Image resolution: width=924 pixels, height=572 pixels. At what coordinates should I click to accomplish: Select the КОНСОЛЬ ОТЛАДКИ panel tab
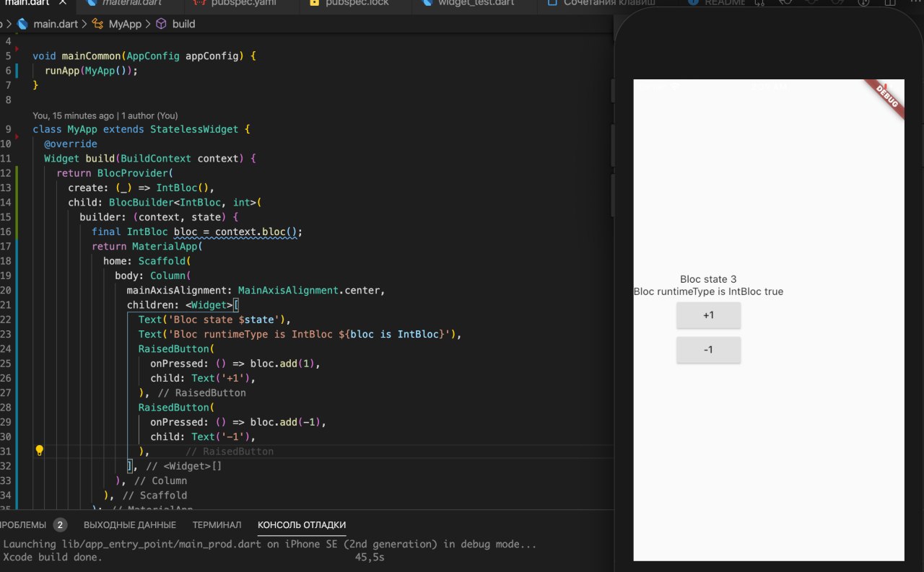click(302, 524)
